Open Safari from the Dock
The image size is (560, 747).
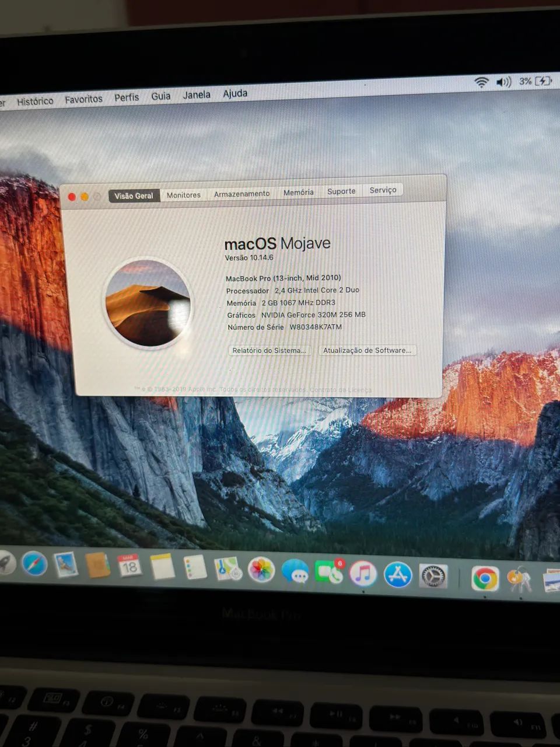pyautogui.click(x=34, y=564)
